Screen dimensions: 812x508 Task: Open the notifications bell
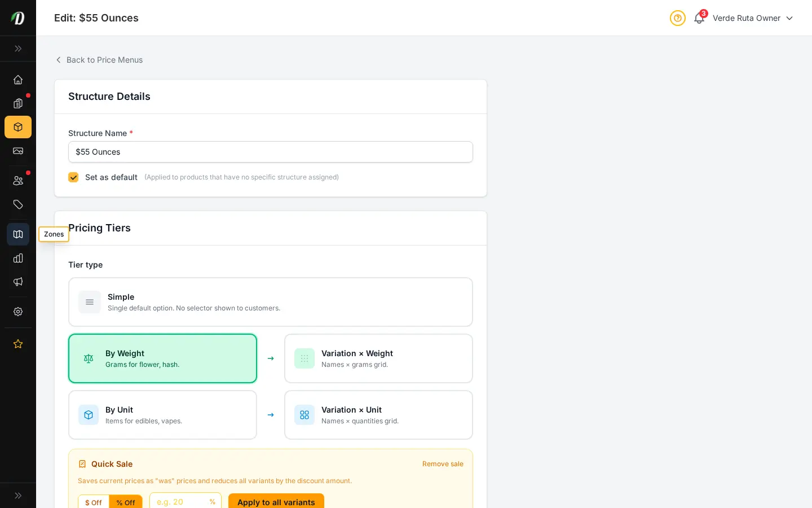click(x=699, y=18)
